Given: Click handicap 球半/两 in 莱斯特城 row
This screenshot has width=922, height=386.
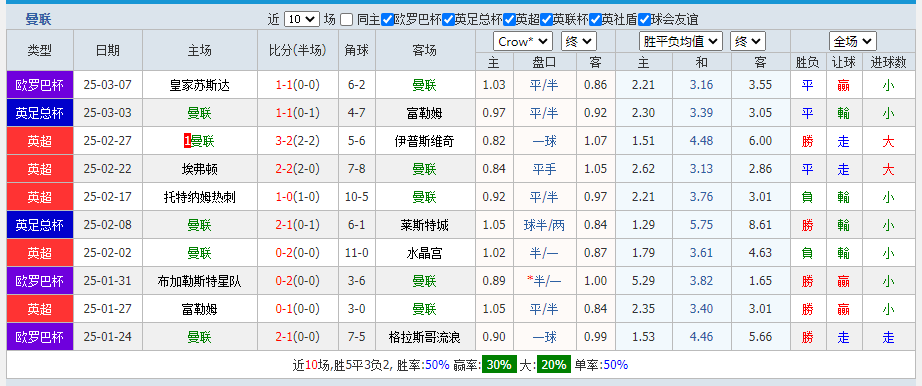Looking at the screenshot, I should pos(544,225).
